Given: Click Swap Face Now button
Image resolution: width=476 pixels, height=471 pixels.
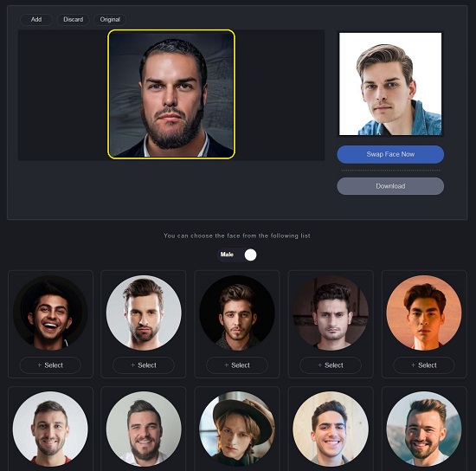Looking at the screenshot, I should (x=390, y=154).
